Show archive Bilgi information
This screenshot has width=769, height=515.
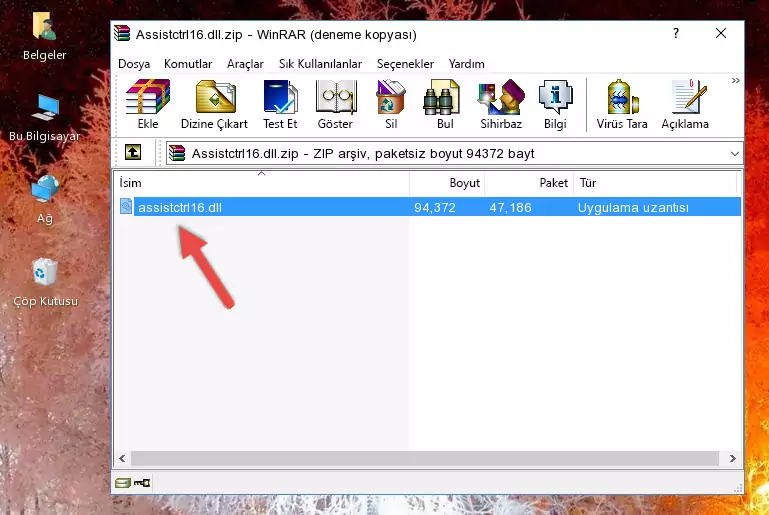pos(555,104)
